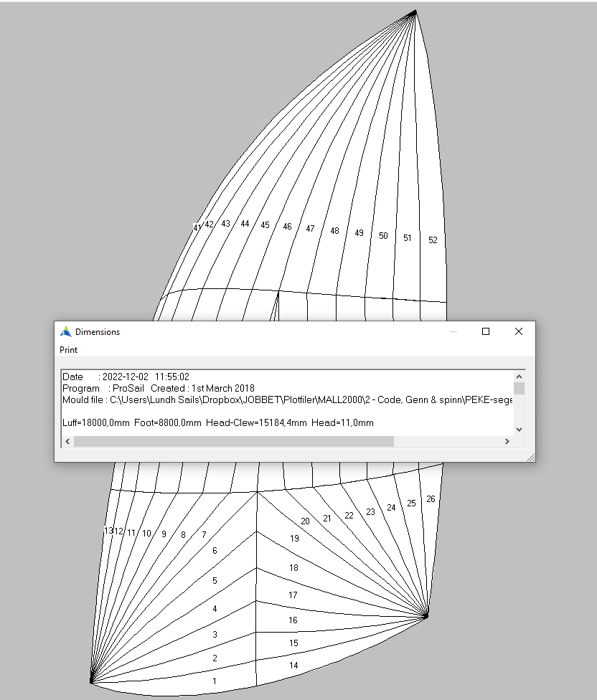Select sail panel 22
Viewport: 597px width, 700px height.
[x=349, y=516]
